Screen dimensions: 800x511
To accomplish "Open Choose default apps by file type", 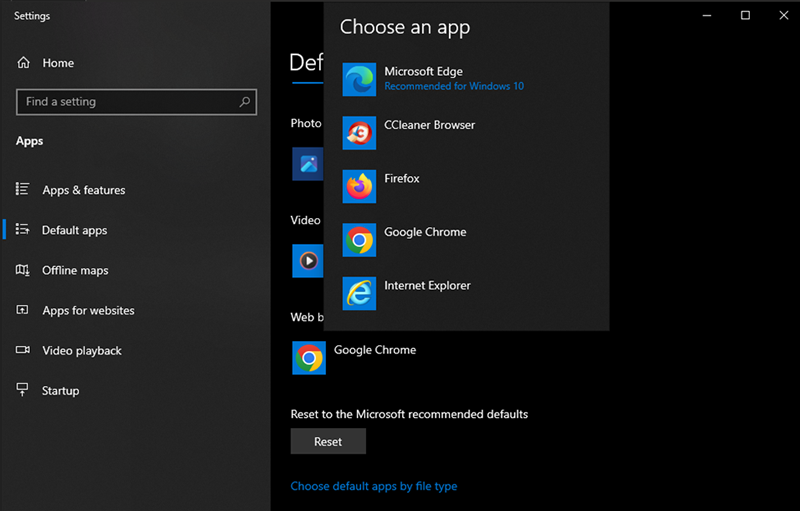I will coord(374,486).
